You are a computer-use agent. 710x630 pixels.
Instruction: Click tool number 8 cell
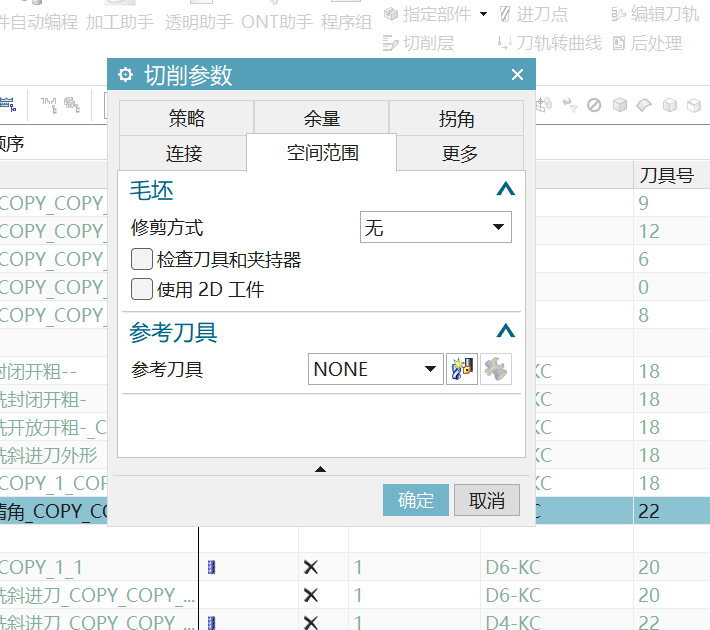click(672, 315)
